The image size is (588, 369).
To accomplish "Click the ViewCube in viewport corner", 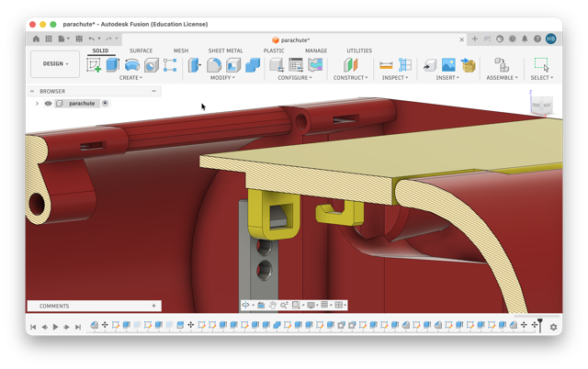I will pyautogui.click(x=542, y=105).
